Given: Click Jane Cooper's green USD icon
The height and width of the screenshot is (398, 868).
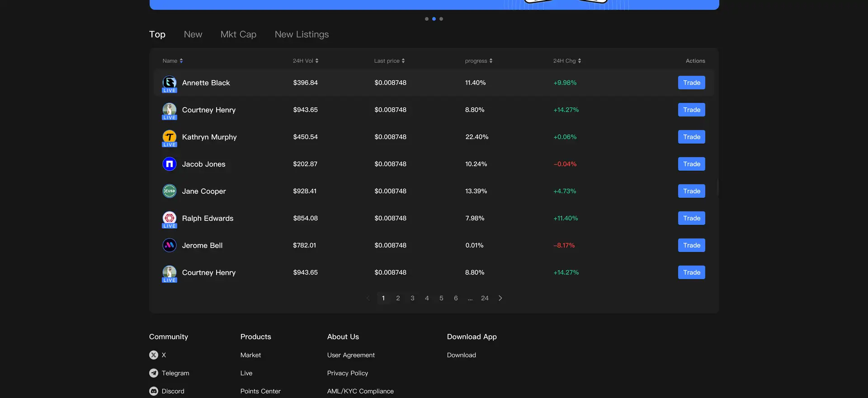Looking at the screenshot, I should (170, 191).
